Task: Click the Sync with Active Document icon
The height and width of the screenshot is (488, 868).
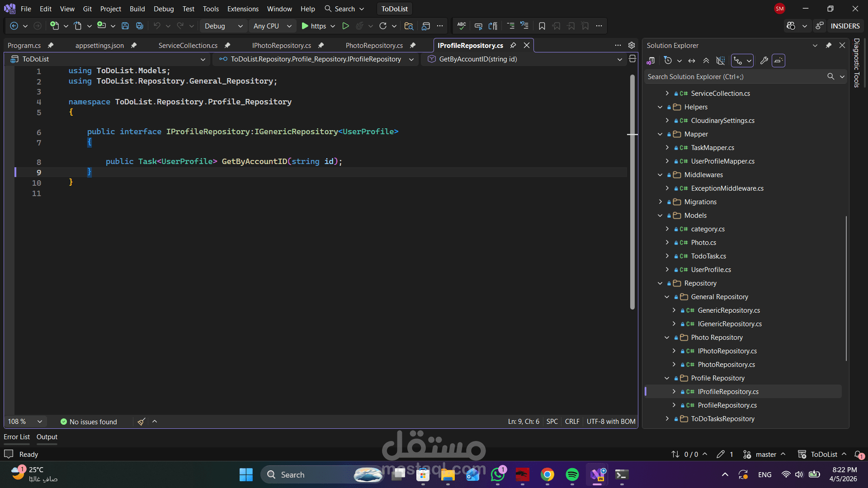Action: click(692, 61)
